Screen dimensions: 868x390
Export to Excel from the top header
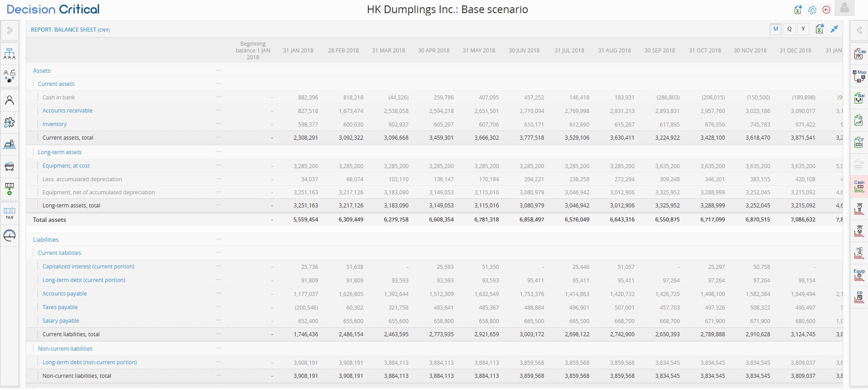(x=798, y=9)
